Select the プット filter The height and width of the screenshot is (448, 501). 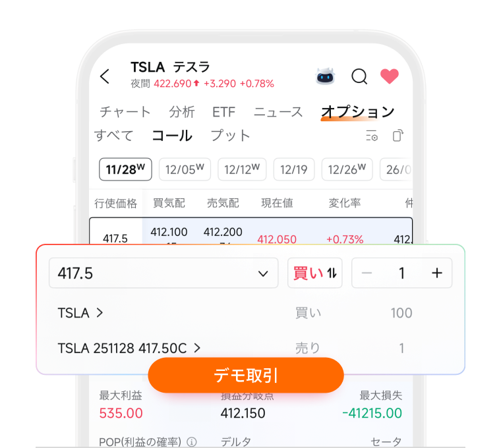click(x=230, y=136)
